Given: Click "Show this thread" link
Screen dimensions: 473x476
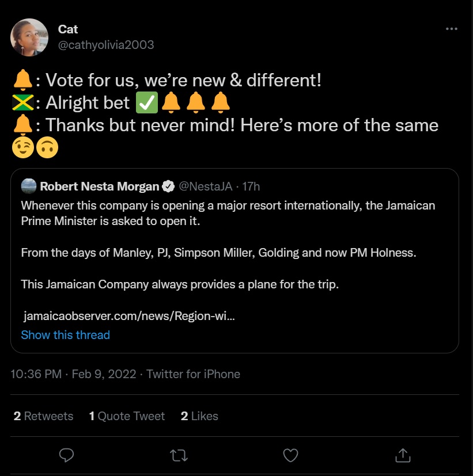Looking at the screenshot, I should click(x=65, y=335).
